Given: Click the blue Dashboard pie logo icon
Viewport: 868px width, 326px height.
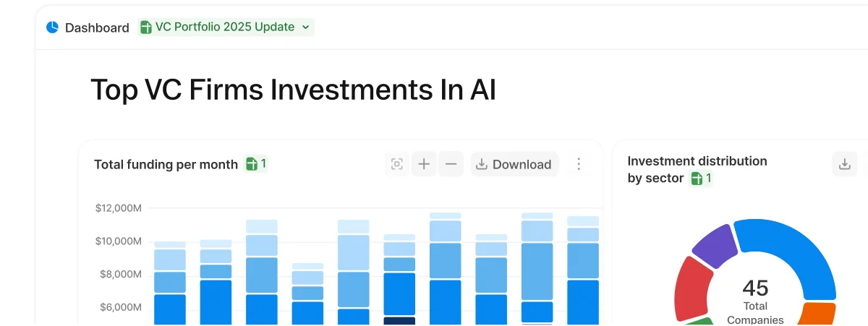Looking at the screenshot, I should pos(52,27).
